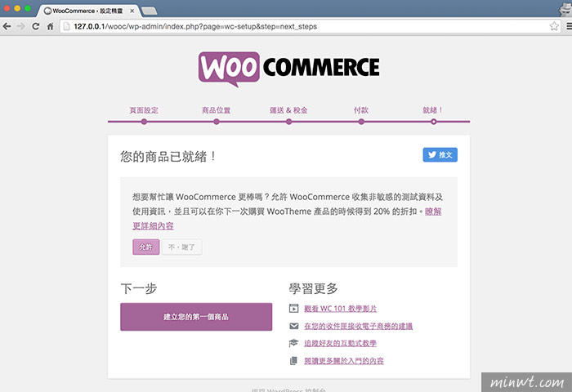Click the 您的商品已就緒！ heading

point(168,157)
